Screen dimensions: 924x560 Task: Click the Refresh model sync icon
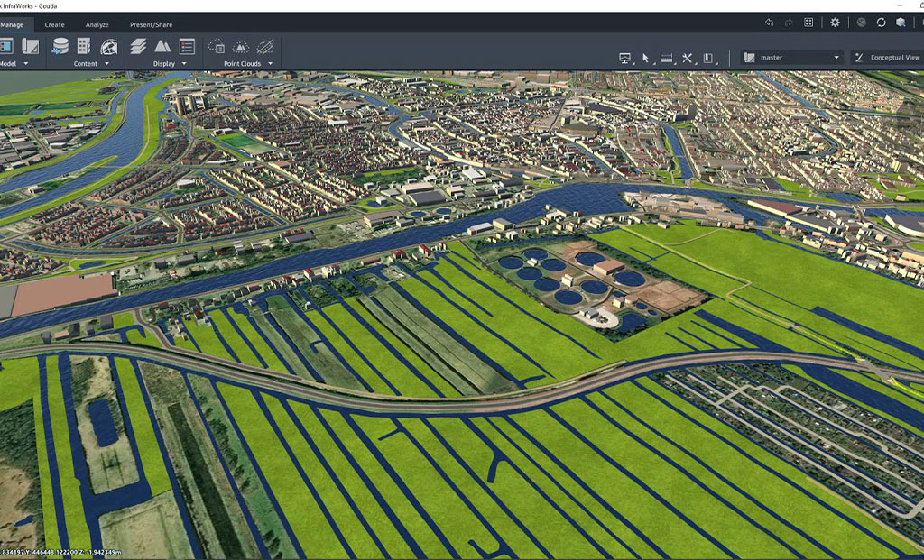tap(881, 22)
